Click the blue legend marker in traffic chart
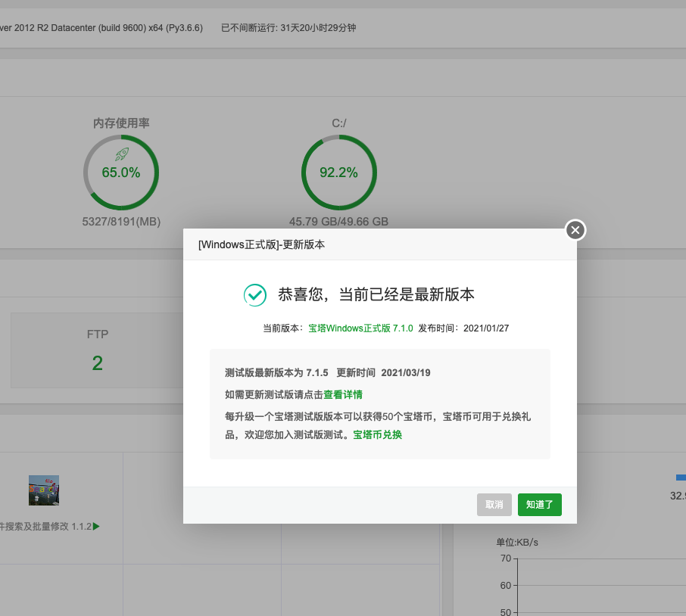686x616 pixels. pyautogui.click(x=681, y=478)
